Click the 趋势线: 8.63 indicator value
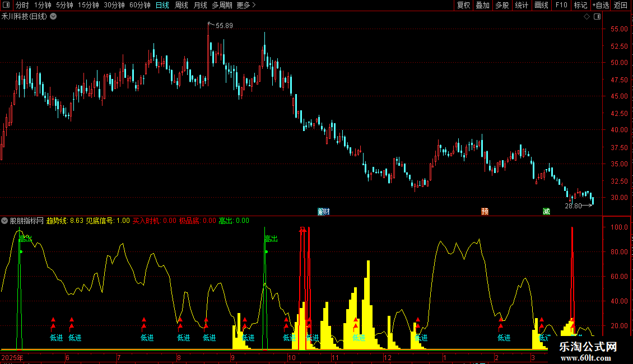 [64, 221]
